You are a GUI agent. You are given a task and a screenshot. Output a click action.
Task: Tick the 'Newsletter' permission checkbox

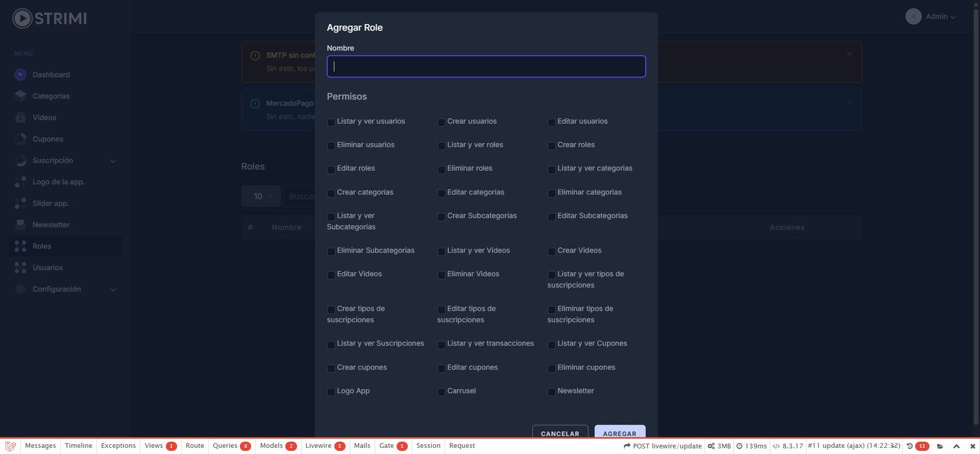pyautogui.click(x=551, y=392)
